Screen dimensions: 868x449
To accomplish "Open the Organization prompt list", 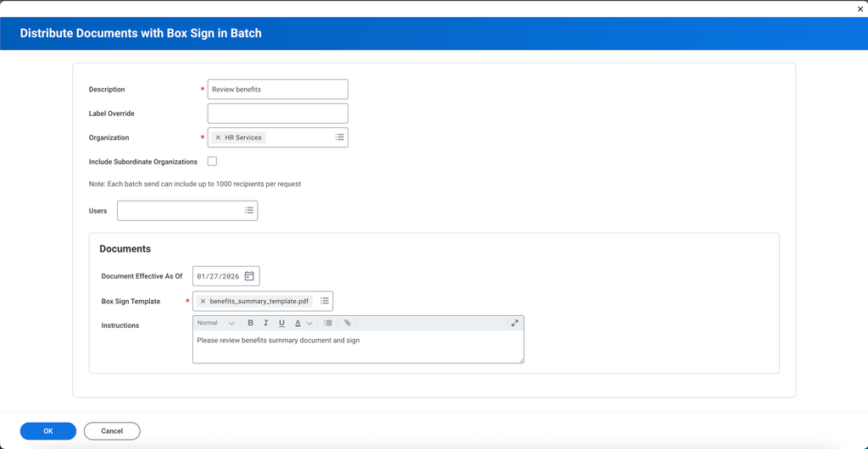I will pos(339,137).
